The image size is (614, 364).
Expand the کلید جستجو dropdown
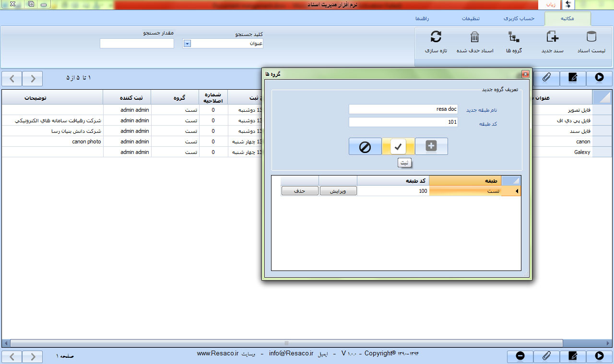pos(187,44)
